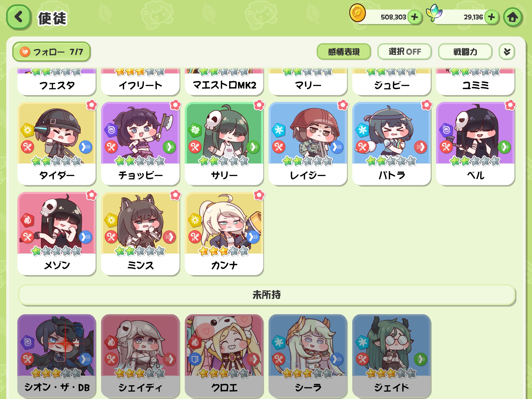Select the ベル character card
This screenshot has height=399, width=532.
click(x=475, y=144)
